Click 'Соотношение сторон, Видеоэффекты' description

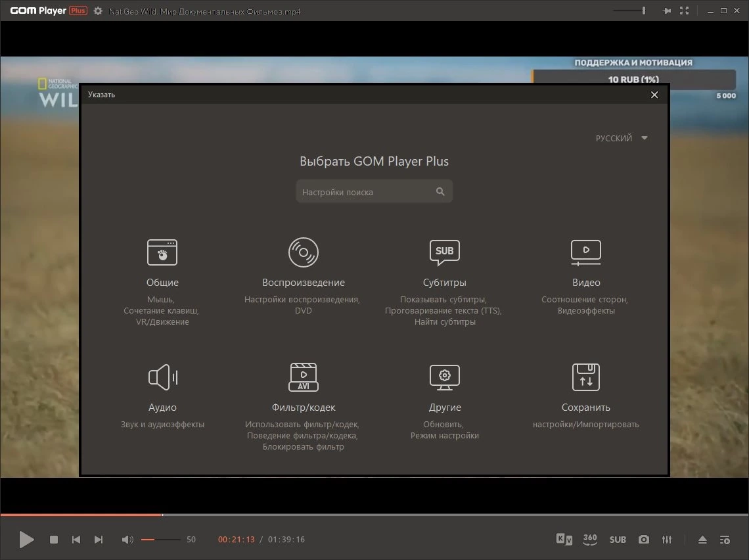tap(585, 305)
